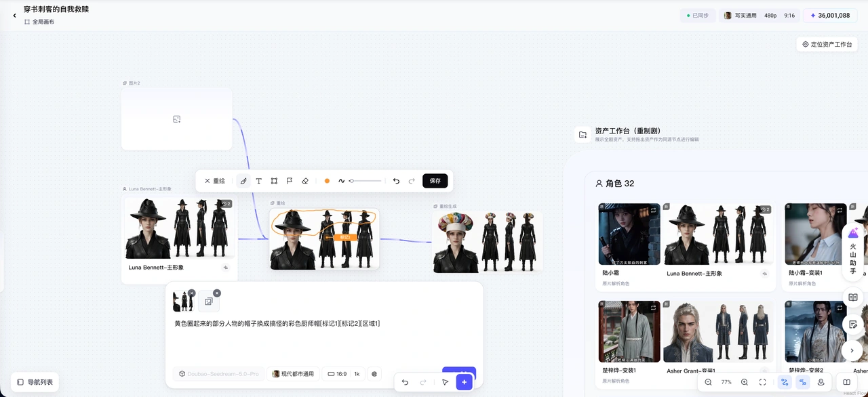The height and width of the screenshot is (397, 868).
Task: Click 定位资产工作台 locate workbench button
Action: click(827, 44)
